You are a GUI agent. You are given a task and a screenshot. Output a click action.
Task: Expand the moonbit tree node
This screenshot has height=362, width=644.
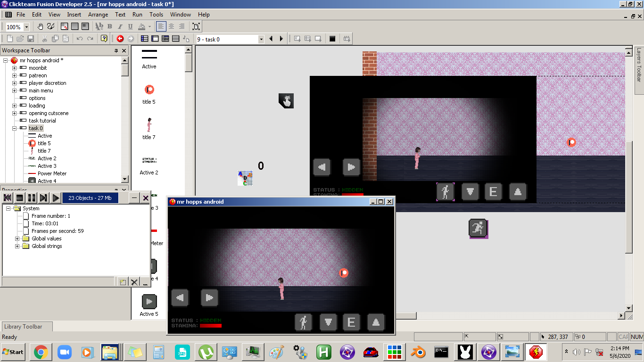point(14,68)
